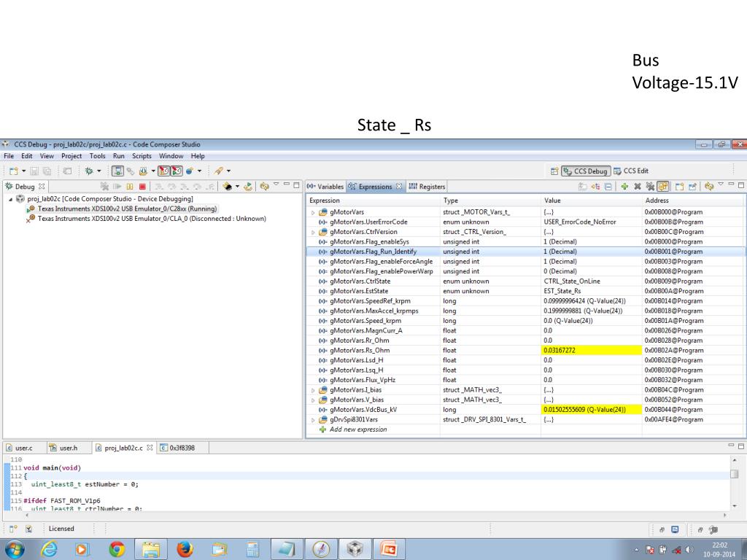This screenshot has width=747, height=560.
Task: Click the volume icon in system tray
Action: click(x=689, y=550)
